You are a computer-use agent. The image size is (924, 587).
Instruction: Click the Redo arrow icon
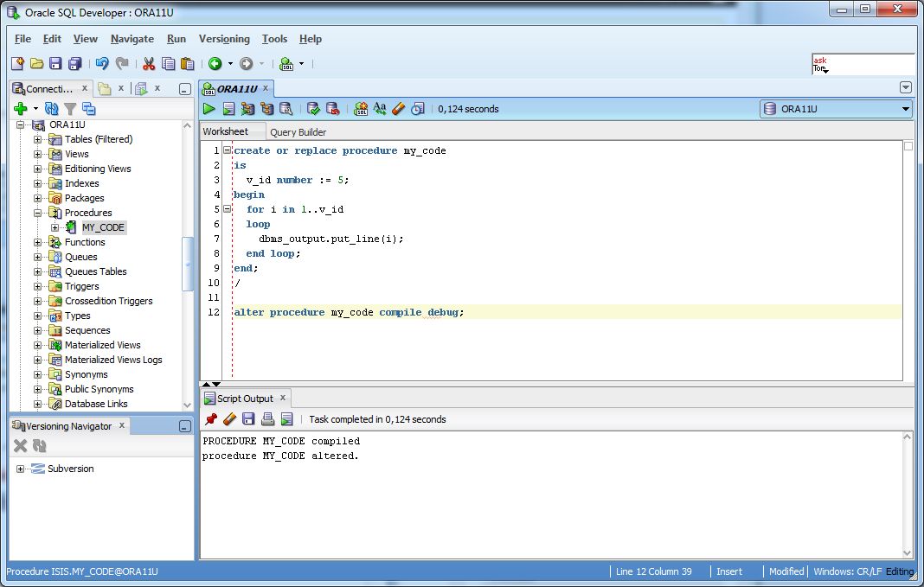122,64
